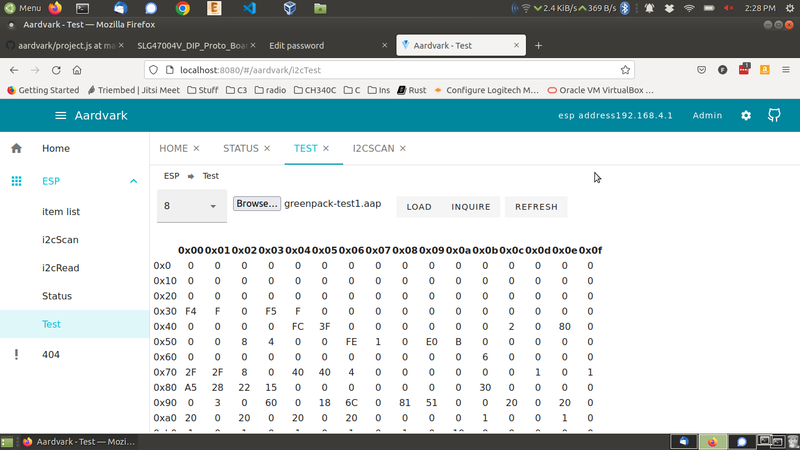Click the clock showing 2:28 PM
Viewport: 800px width, 450px height.
pos(760,8)
